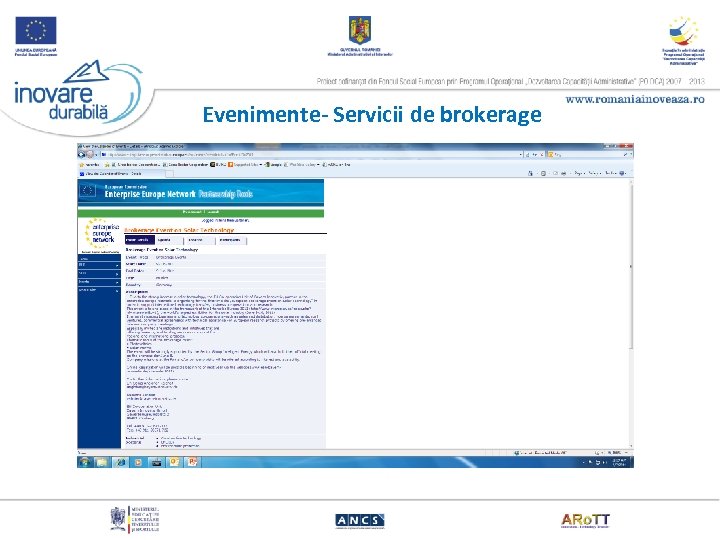
Task: Click the enterprise europe network sidebar logo
Action: point(101,234)
